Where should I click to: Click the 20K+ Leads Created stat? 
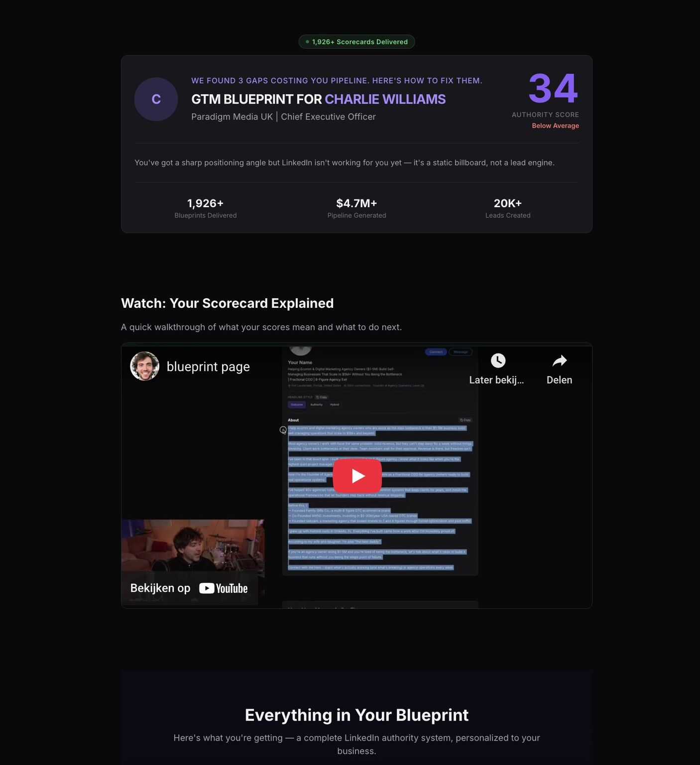pyautogui.click(x=508, y=208)
